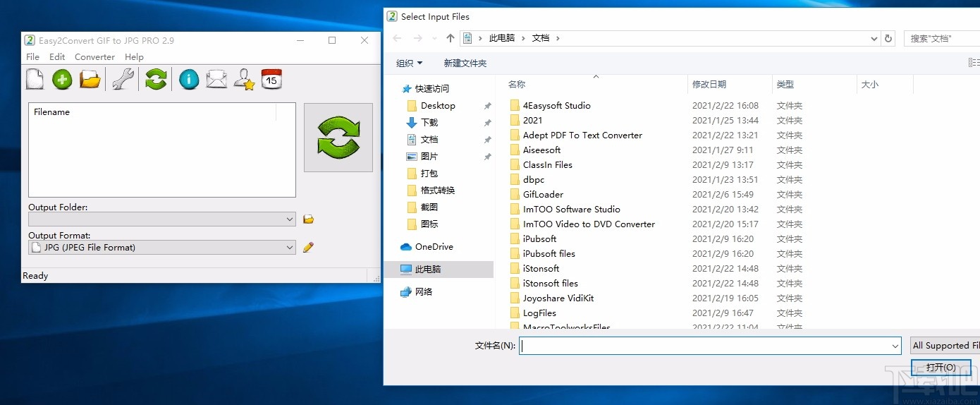Open the All Supported Files filter dropdown

[945, 346]
